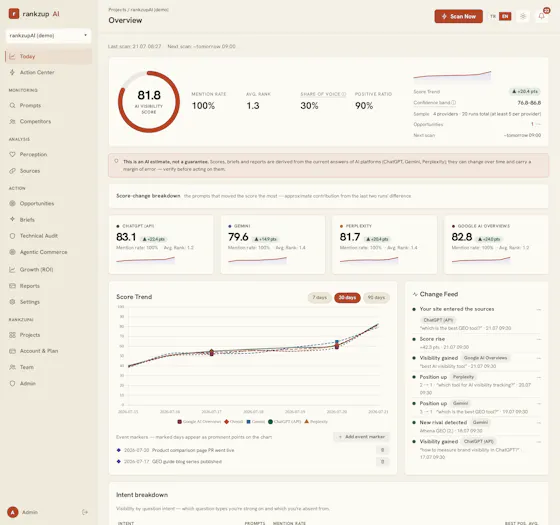Click the Scan Now button
Image resolution: width=560 pixels, height=525 pixels.
(459, 16)
